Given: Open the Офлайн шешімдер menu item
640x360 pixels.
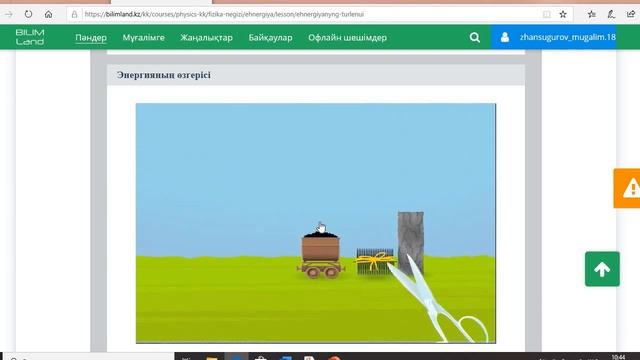Looking at the screenshot, I should [x=347, y=38].
